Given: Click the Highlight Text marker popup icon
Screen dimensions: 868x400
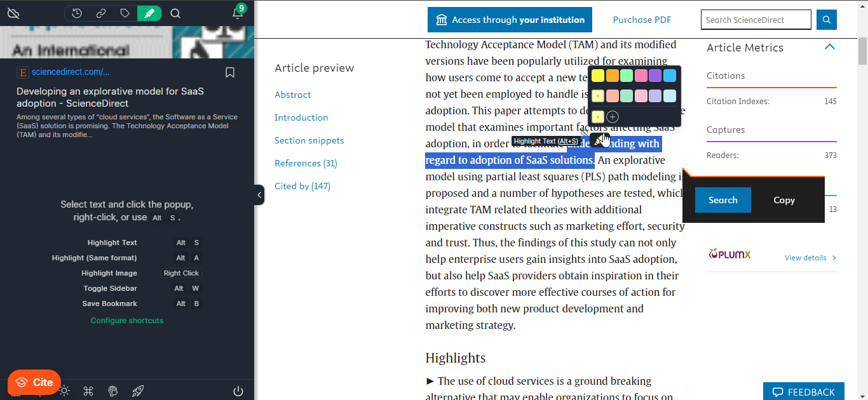Looking at the screenshot, I should click(x=600, y=139).
